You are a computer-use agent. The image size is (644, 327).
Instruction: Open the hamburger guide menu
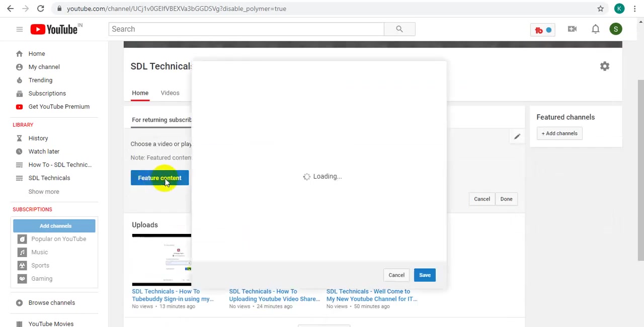(19, 29)
